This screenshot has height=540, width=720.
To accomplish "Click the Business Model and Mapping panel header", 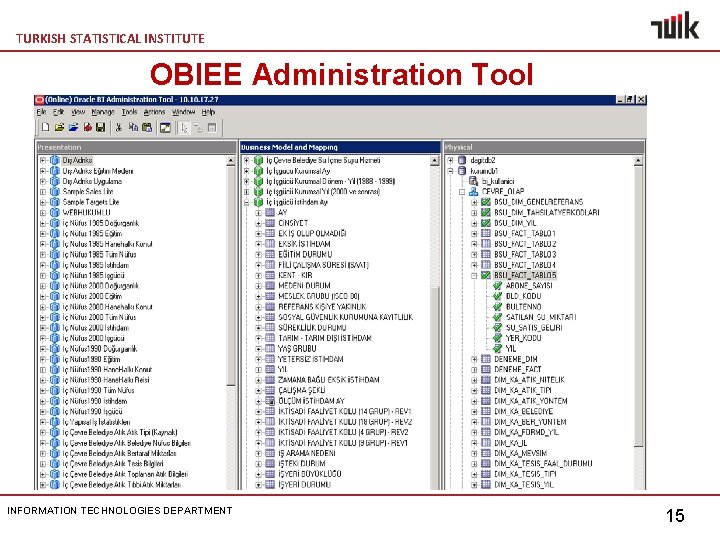I will [x=340, y=147].
